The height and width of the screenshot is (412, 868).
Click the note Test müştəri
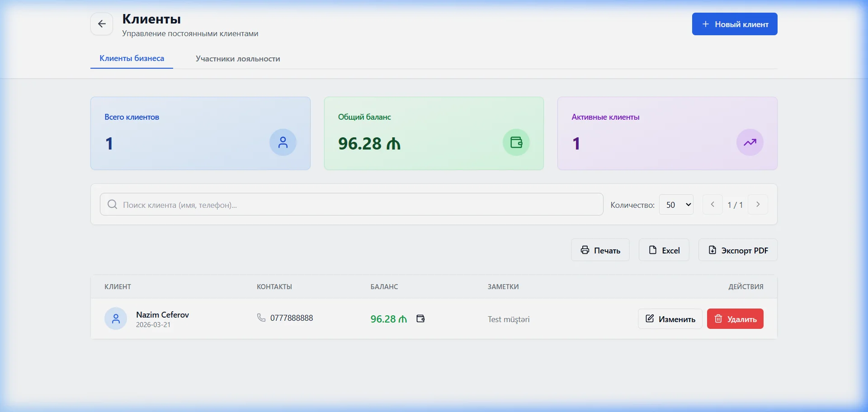pyautogui.click(x=509, y=319)
